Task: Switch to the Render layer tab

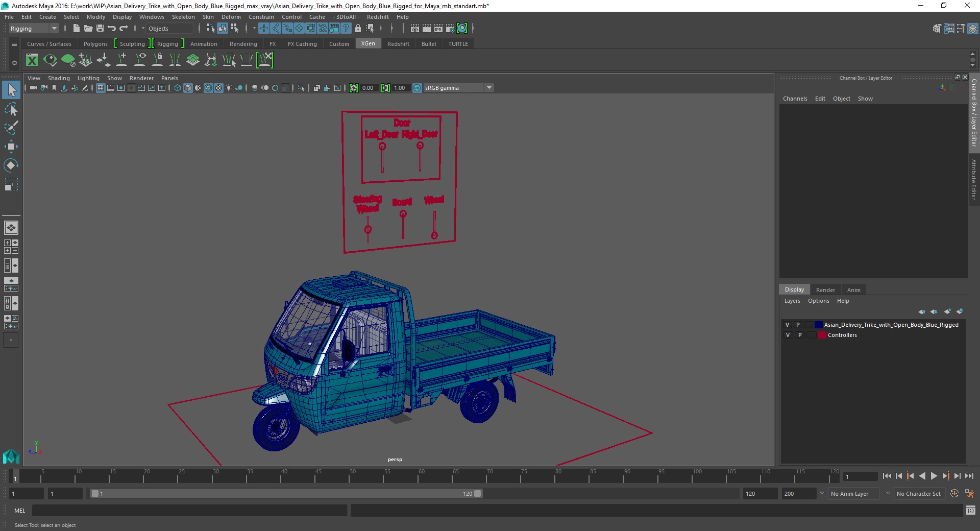Action: [x=825, y=289]
